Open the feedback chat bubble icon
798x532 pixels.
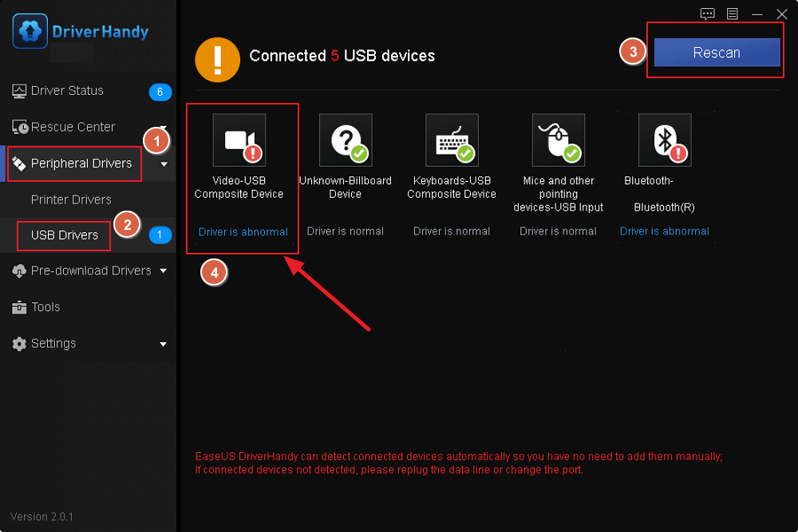707,14
